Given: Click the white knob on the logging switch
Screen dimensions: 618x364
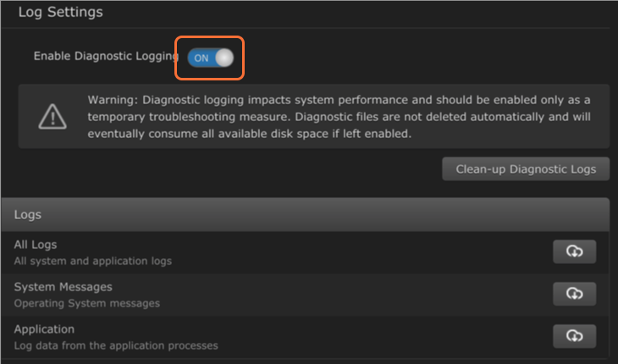Looking at the screenshot, I should pyautogui.click(x=223, y=58).
